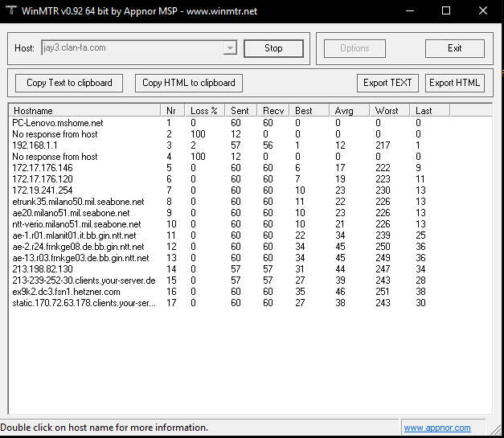Click the Hostname column header
Image resolution: width=504 pixels, height=438 pixels.
pyautogui.click(x=84, y=111)
